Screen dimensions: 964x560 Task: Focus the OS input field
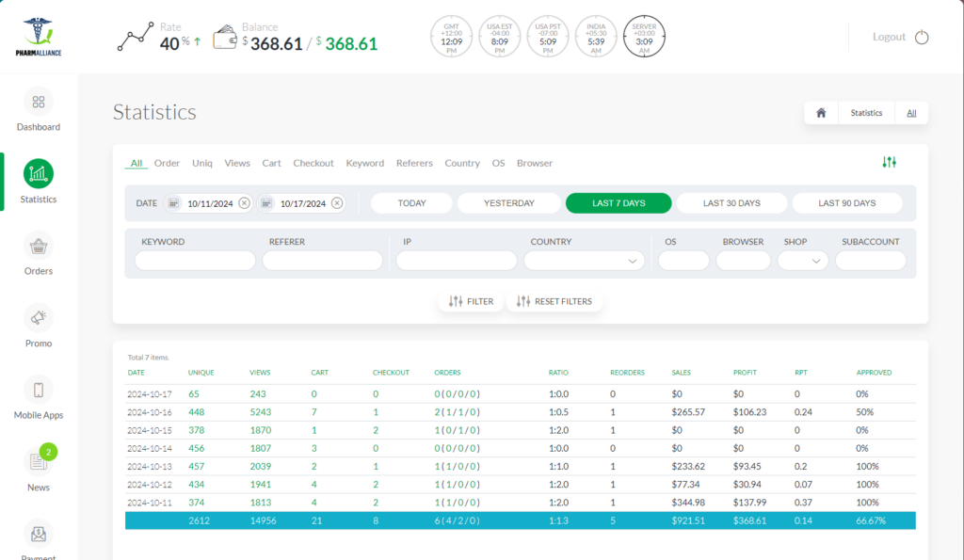(683, 261)
